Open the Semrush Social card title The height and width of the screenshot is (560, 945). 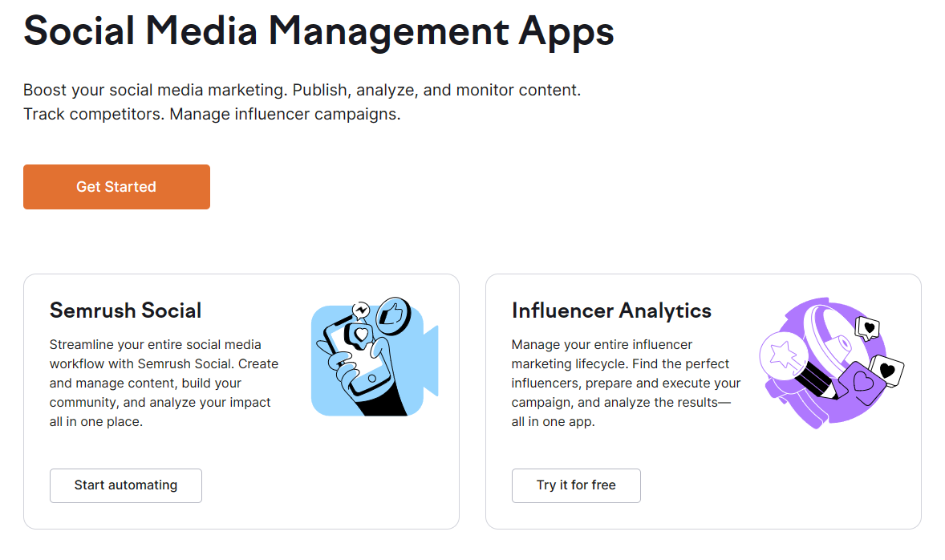(x=126, y=310)
